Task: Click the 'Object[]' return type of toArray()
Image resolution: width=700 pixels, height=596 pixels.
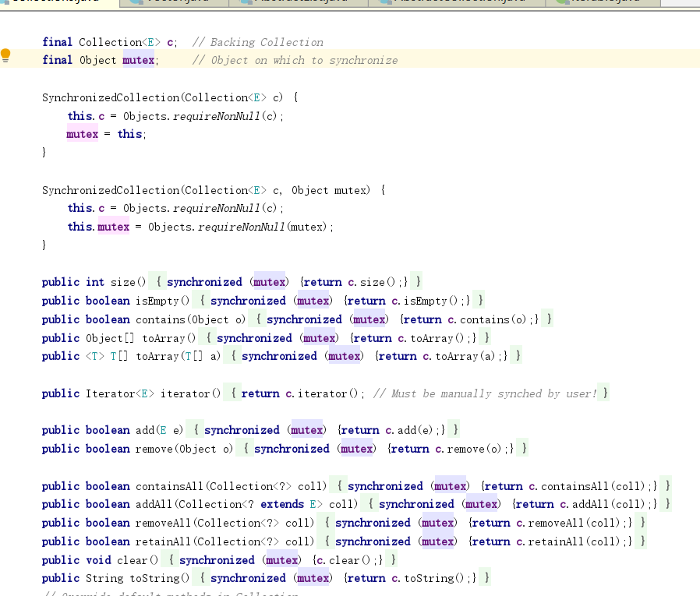Action: click(110, 339)
